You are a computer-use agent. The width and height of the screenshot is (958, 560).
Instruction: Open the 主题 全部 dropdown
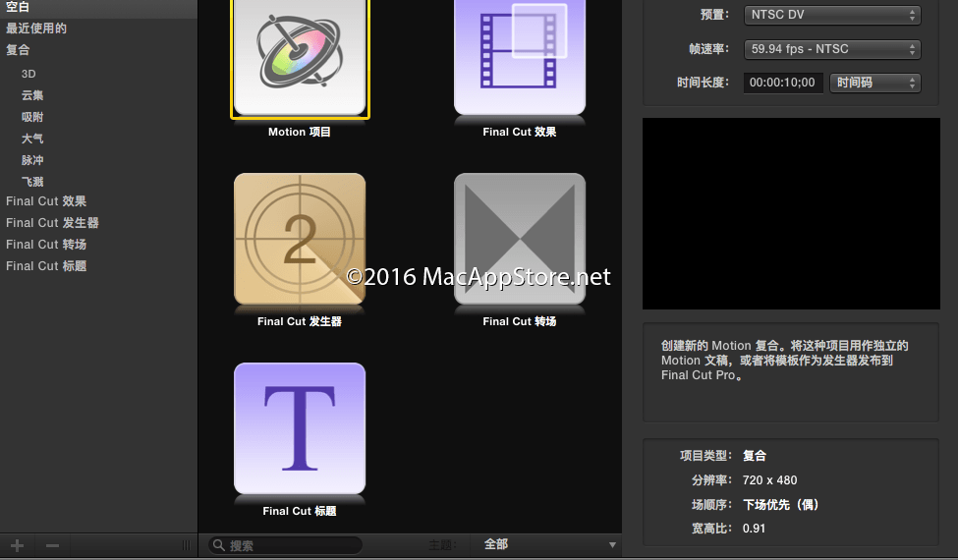548,544
